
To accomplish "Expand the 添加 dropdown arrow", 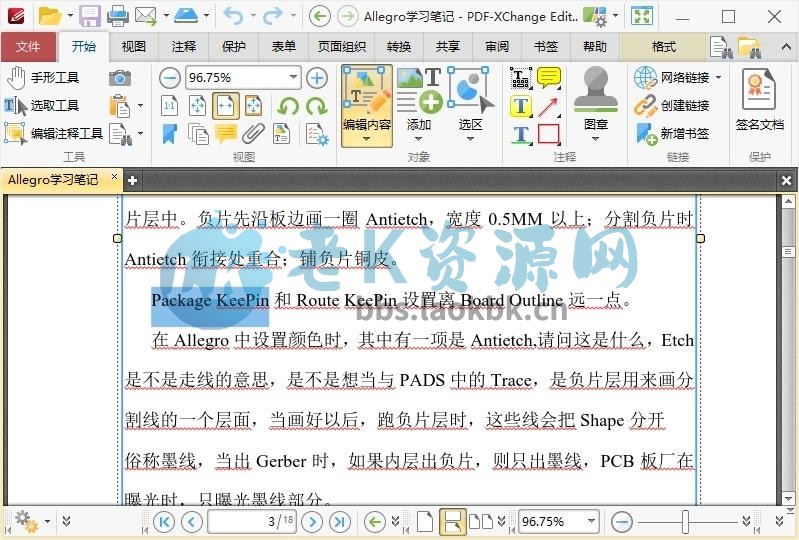I will click(418, 139).
